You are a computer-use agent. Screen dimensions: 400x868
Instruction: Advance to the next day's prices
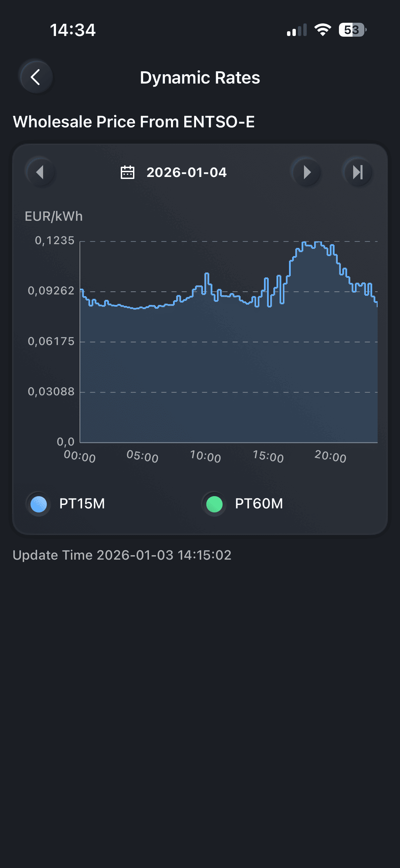coord(306,172)
